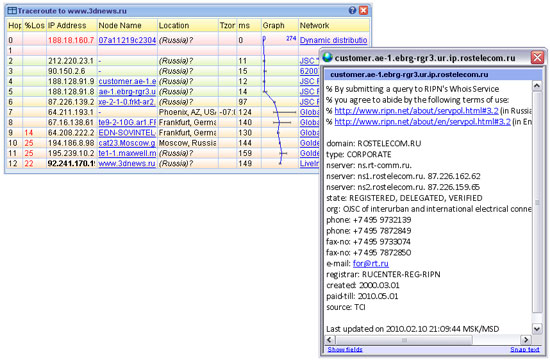The image size is (550, 360).
Task: Click the whois vertical scrollbar thumb
Action: click(537, 202)
